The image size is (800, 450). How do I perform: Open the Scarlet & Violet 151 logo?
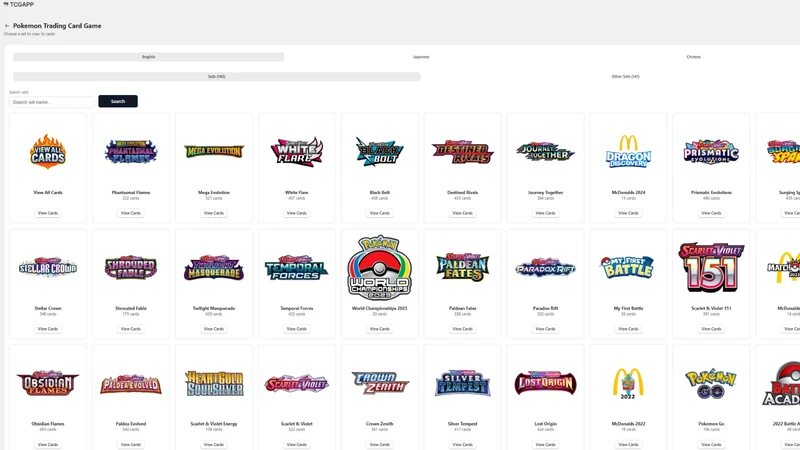711,267
